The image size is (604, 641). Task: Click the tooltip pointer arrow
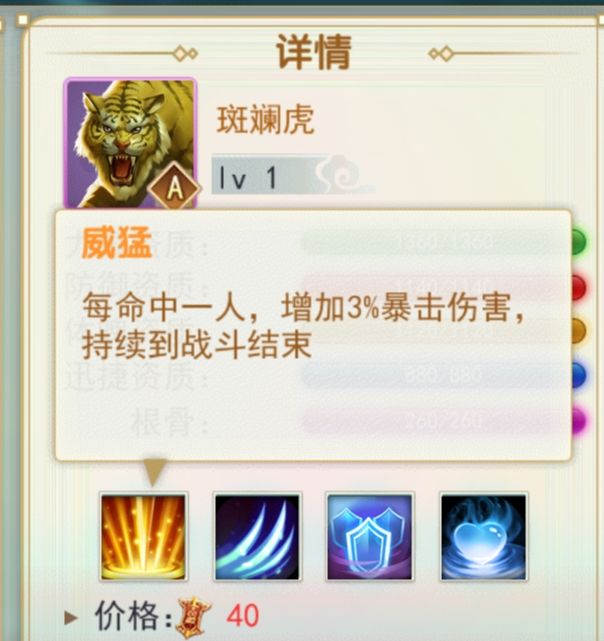click(x=154, y=472)
